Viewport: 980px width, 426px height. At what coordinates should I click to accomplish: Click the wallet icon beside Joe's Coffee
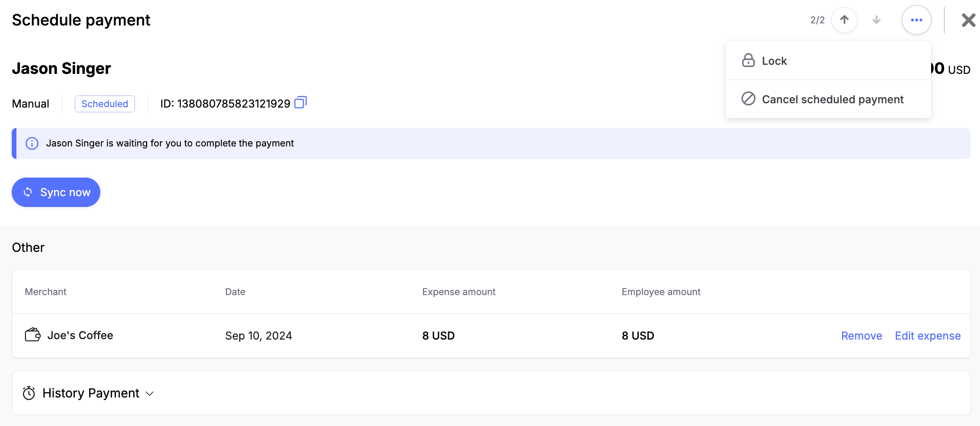coord(32,335)
